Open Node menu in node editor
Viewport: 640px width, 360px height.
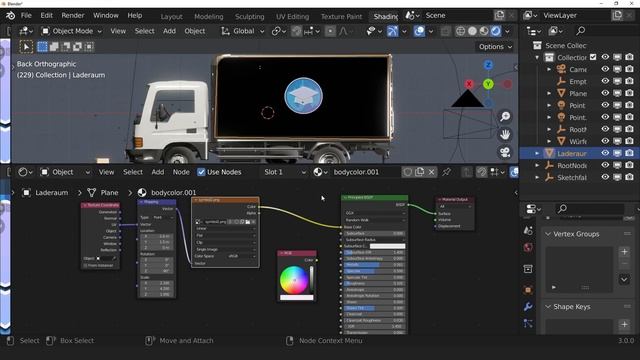coord(181,172)
